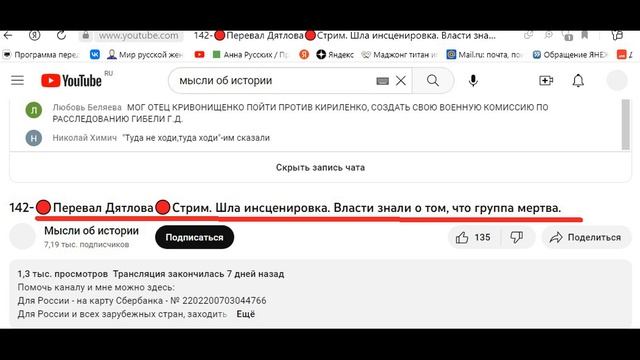Click the lock icon in the address bar
The image size is (640, 360).
[x=86, y=36]
